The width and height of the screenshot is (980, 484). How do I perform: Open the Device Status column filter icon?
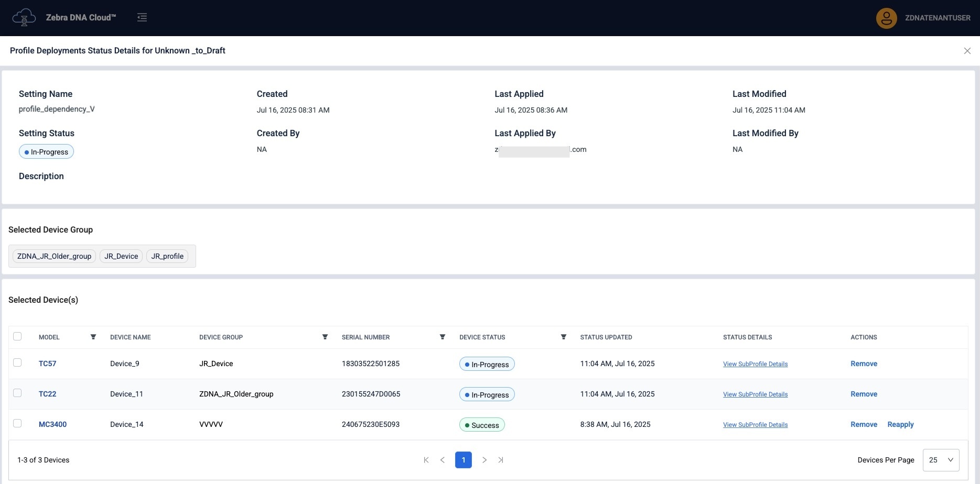(564, 337)
